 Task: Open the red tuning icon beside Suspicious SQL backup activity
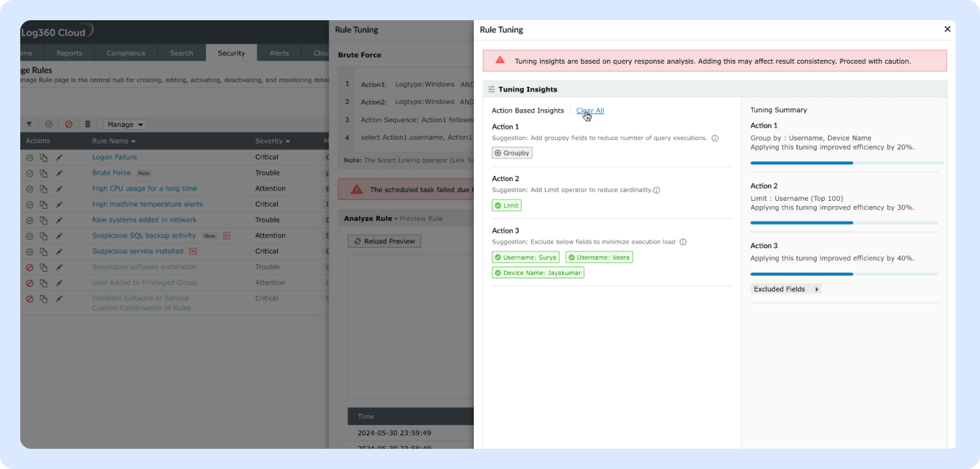point(226,236)
